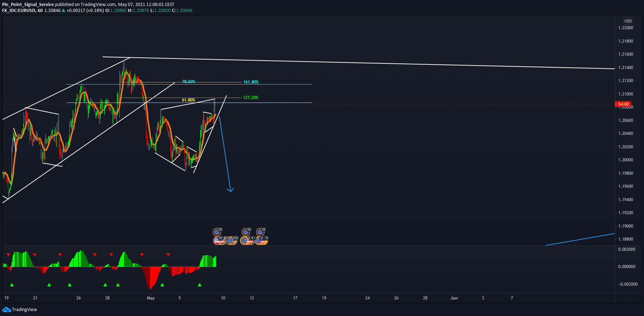
Task: Click the 24 label on the date axis
Action: pos(367,298)
